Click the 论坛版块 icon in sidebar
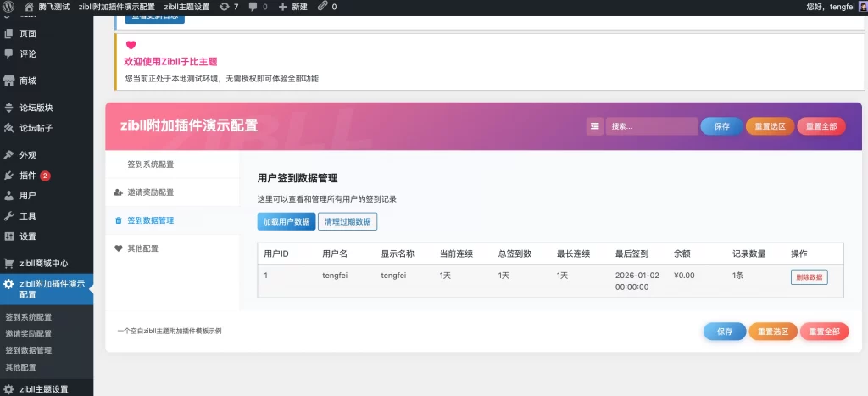868x396 pixels. pyautogui.click(x=8, y=108)
